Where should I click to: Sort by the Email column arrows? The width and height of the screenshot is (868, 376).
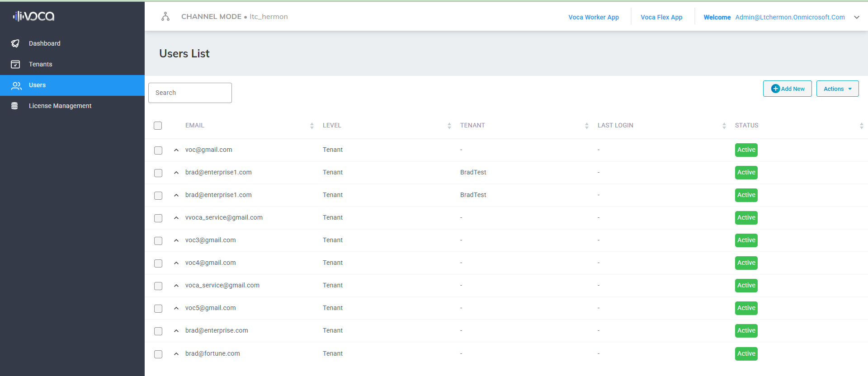click(x=312, y=126)
